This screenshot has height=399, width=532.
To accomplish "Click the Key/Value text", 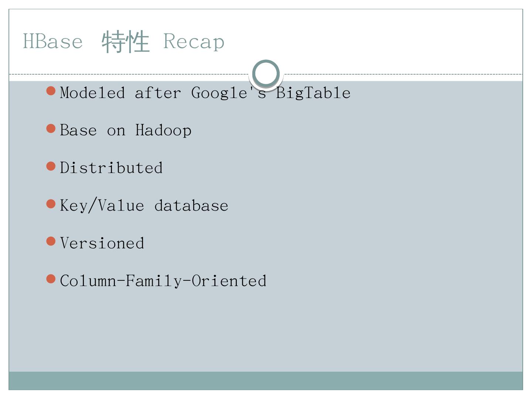I will [102, 206].
